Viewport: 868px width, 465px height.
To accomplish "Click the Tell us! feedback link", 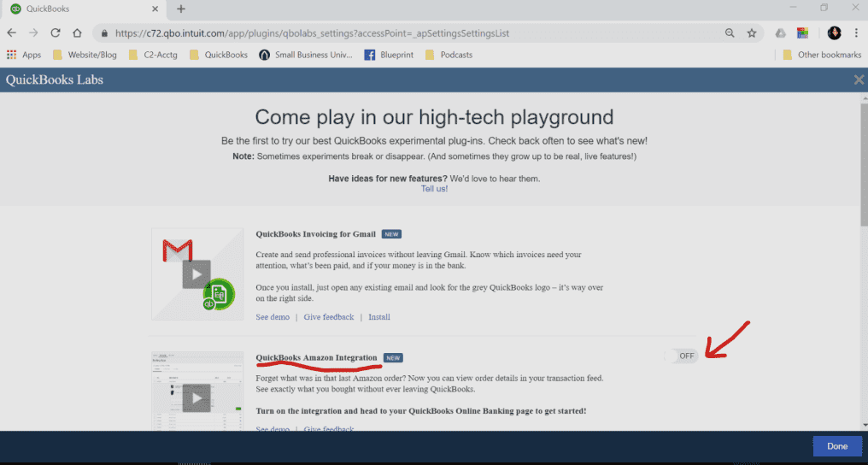I will [435, 189].
